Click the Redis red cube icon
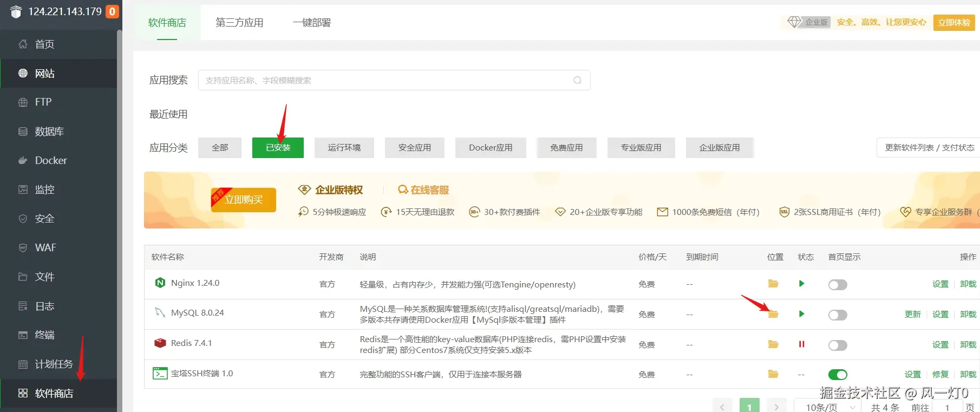The width and height of the screenshot is (980, 412). (x=160, y=343)
